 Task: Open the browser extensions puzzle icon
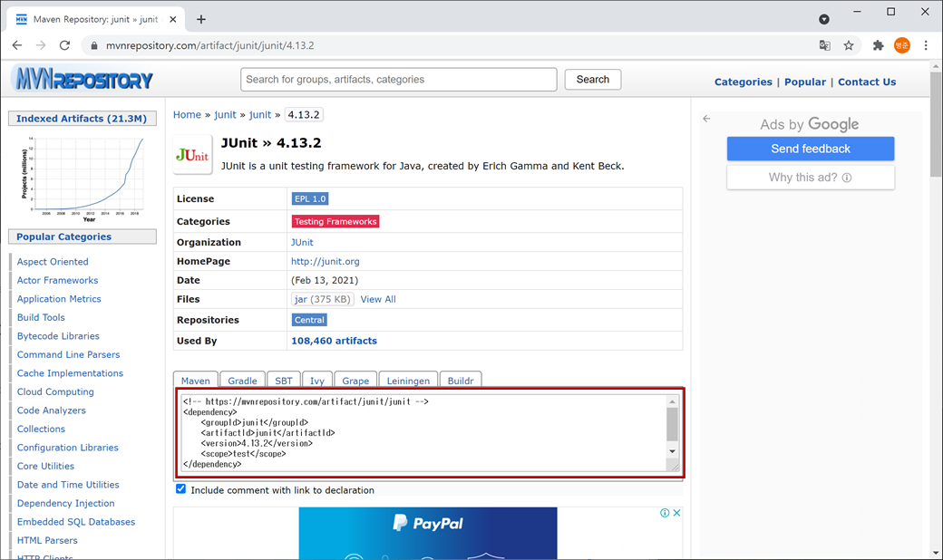click(878, 45)
